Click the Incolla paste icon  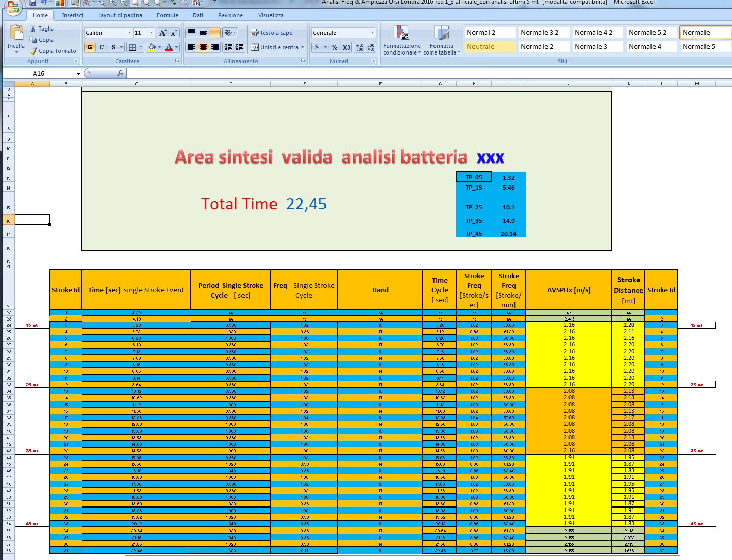tap(16, 33)
